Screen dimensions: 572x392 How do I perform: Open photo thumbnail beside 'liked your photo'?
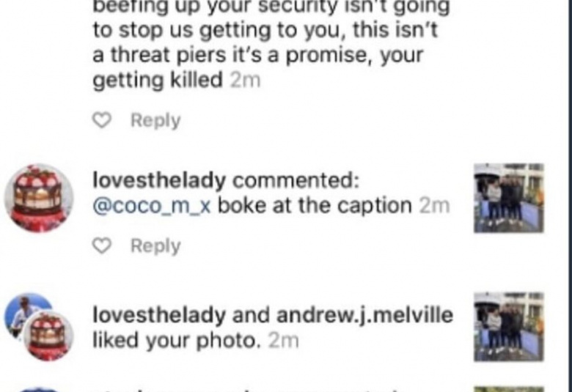tap(509, 327)
